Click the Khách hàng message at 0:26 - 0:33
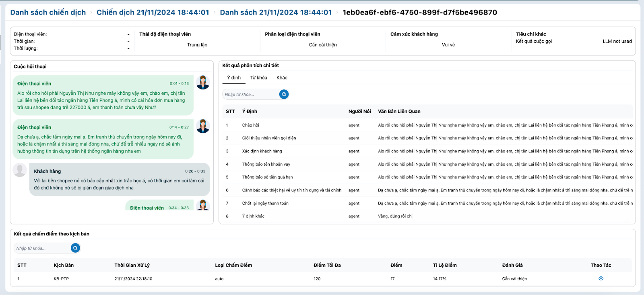The image size is (644, 295). click(x=120, y=179)
